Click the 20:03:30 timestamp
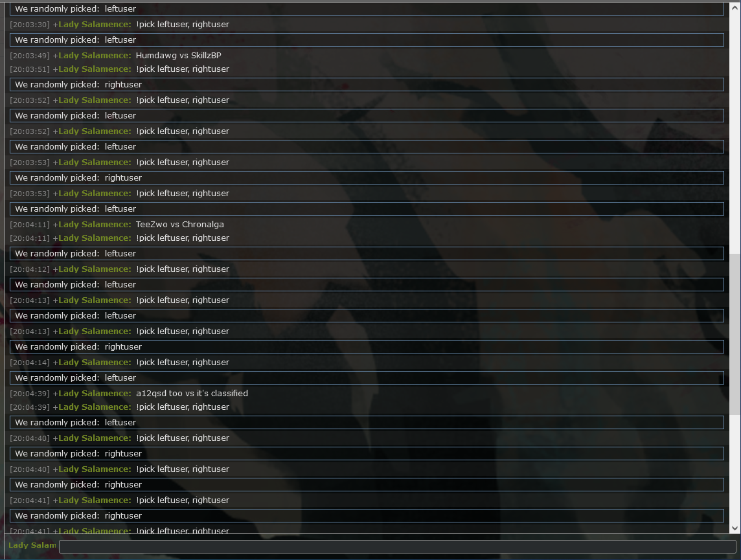The width and height of the screenshot is (741, 560). coord(30,25)
